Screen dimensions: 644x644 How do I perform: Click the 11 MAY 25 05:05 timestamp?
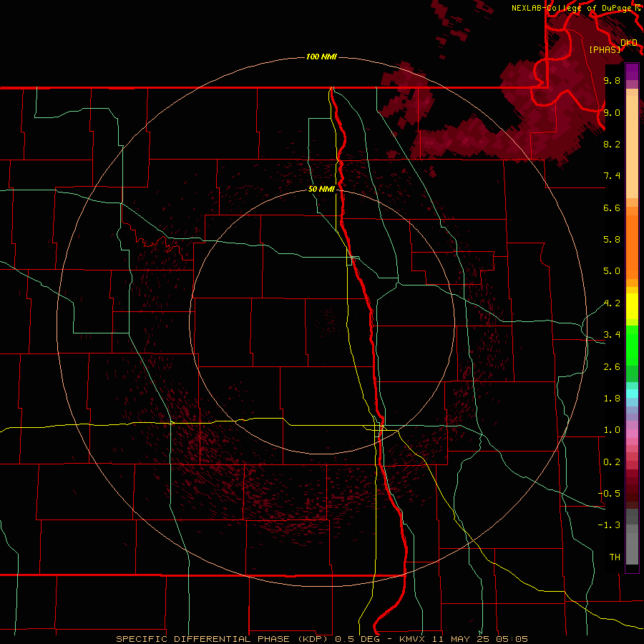coord(479,639)
